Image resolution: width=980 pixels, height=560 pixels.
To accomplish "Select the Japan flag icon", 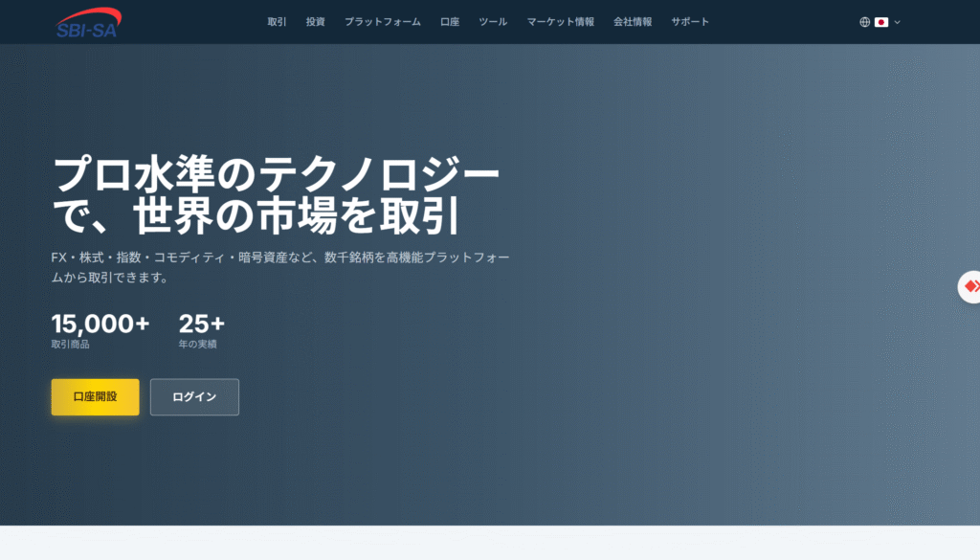I will pos(881,22).
